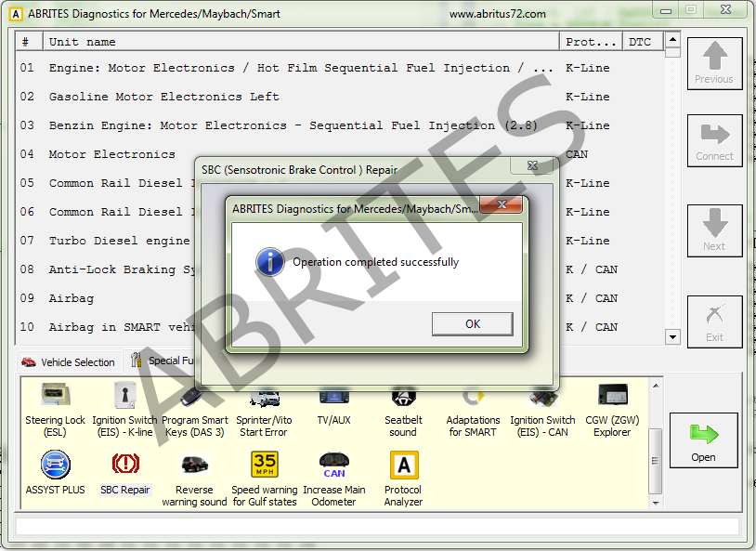
Task: Click the Prot... column header
Action: [591, 42]
